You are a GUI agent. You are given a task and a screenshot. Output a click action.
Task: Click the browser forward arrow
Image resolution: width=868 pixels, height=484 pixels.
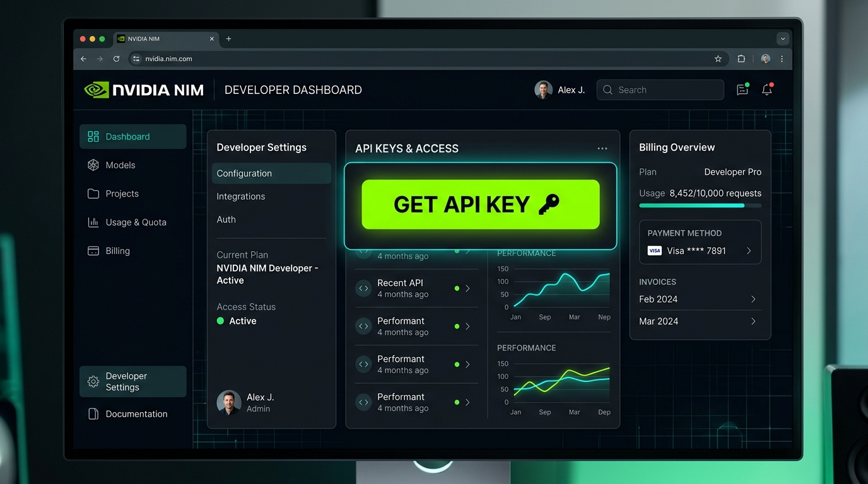coord(100,59)
